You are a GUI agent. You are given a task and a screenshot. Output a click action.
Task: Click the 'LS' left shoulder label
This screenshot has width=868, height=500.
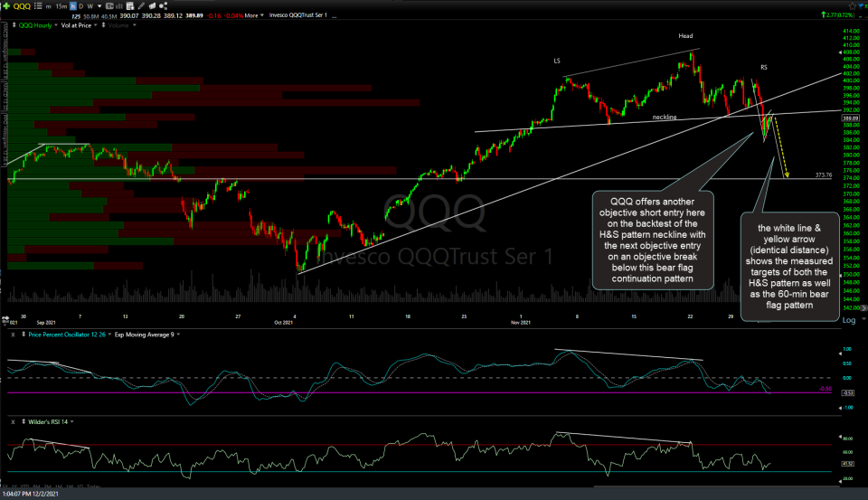(x=557, y=61)
